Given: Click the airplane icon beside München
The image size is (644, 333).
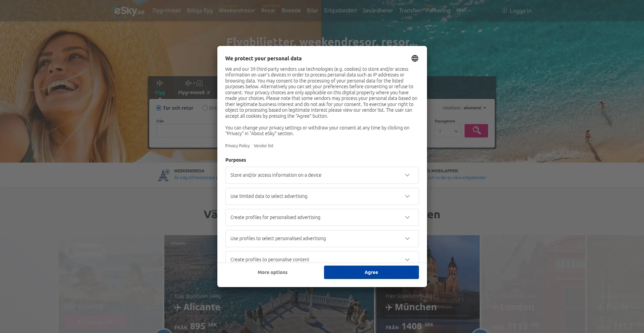Looking at the screenshot, I should (389, 307).
